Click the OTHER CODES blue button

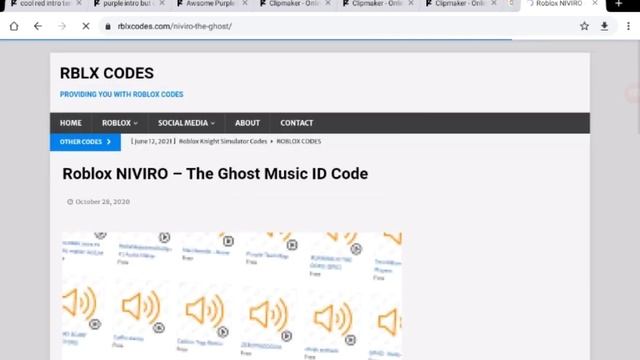coord(85,142)
